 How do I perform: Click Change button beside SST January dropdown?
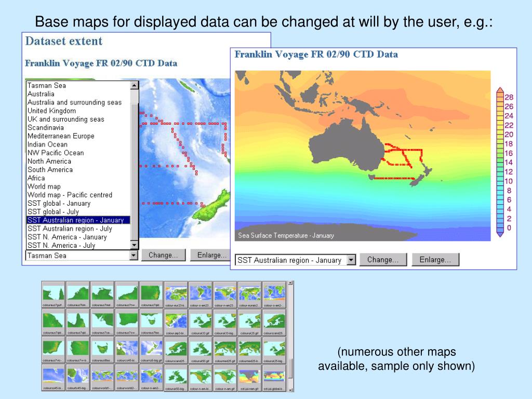(x=383, y=260)
